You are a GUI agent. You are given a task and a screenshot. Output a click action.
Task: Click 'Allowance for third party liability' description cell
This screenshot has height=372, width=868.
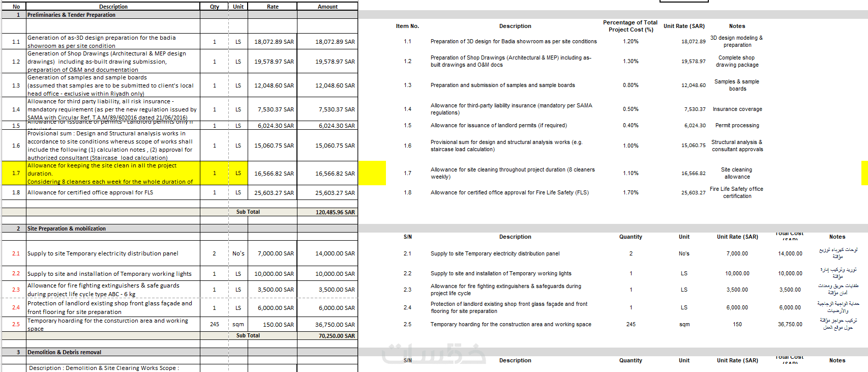pos(113,109)
